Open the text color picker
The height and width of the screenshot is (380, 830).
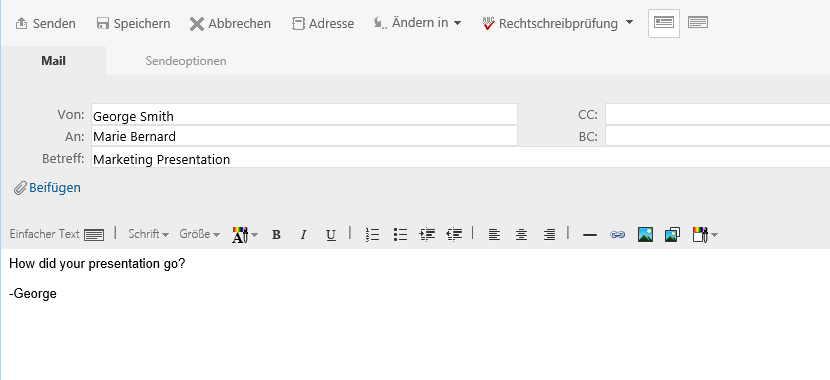pyautogui.click(x=245, y=234)
